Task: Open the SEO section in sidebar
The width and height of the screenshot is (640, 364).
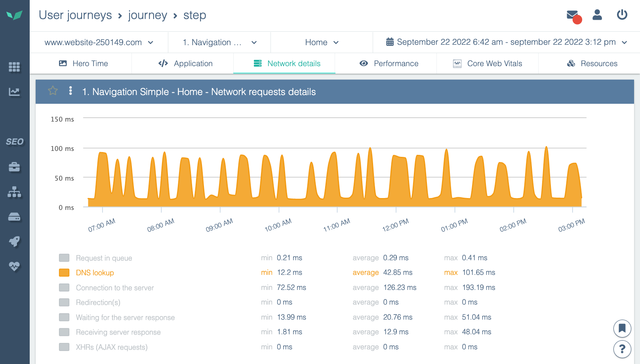Action: [x=15, y=142]
